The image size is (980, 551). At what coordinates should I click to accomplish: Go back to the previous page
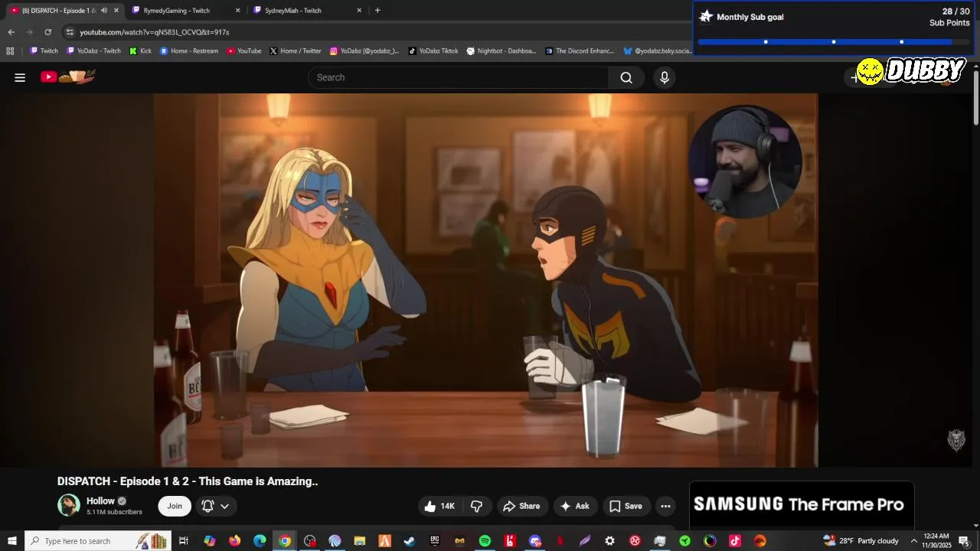coord(11,32)
